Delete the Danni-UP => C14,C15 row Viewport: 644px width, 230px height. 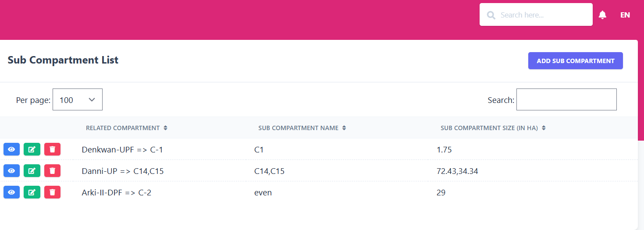point(52,171)
